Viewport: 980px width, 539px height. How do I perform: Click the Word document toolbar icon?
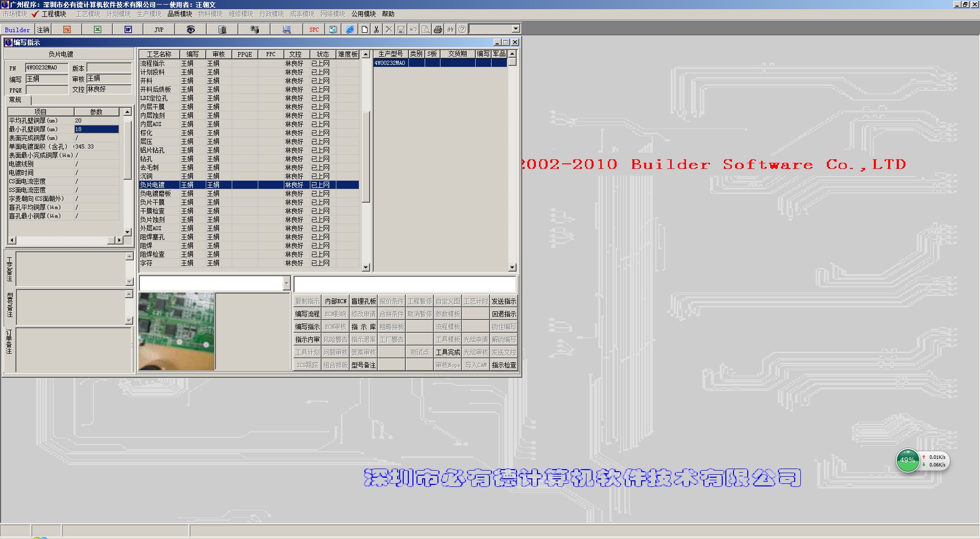(x=128, y=30)
